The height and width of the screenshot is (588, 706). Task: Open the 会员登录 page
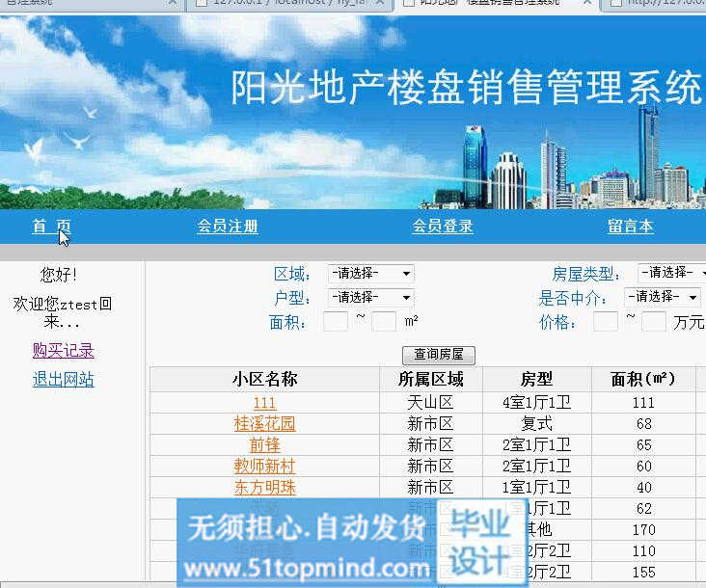pos(443,226)
